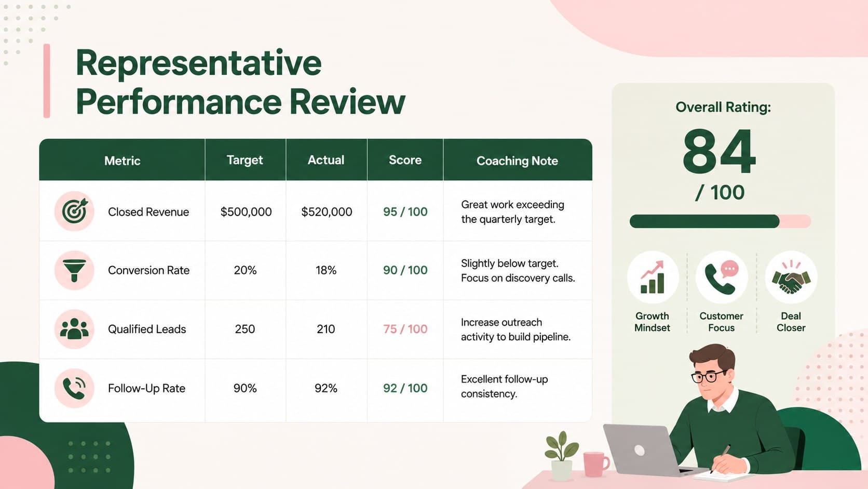Select the Metric column header
The height and width of the screenshot is (489, 868).
tap(122, 161)
